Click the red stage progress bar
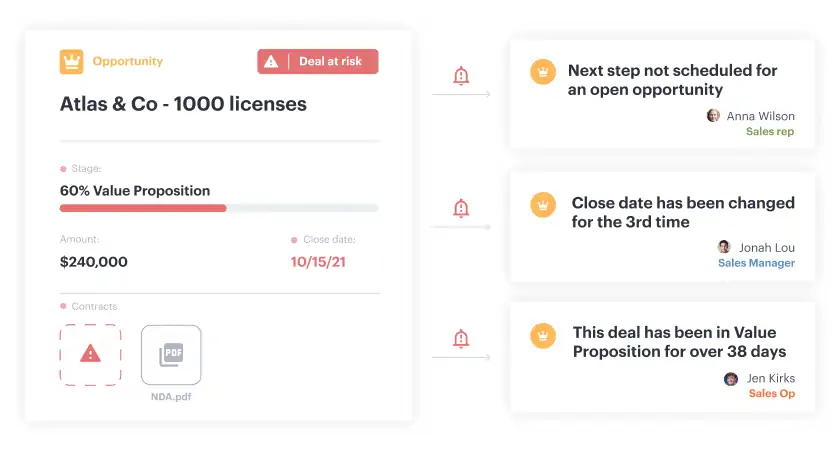This screenshot has width=840, height=451. [x=143, y=208]
